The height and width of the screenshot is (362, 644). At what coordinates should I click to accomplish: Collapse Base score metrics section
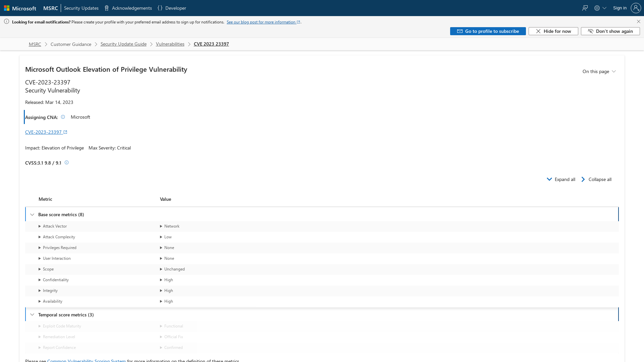[32, 215]
